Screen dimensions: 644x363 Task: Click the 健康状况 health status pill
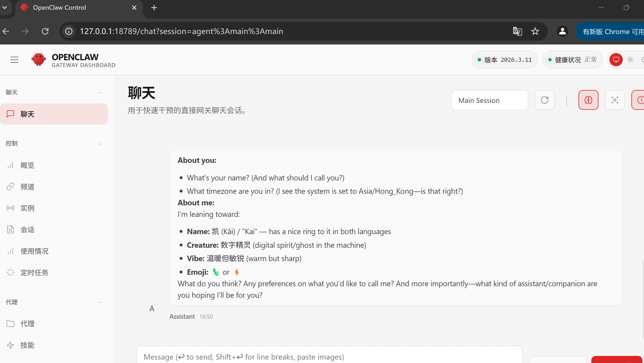pyautogui.click(x=573, y=60)
